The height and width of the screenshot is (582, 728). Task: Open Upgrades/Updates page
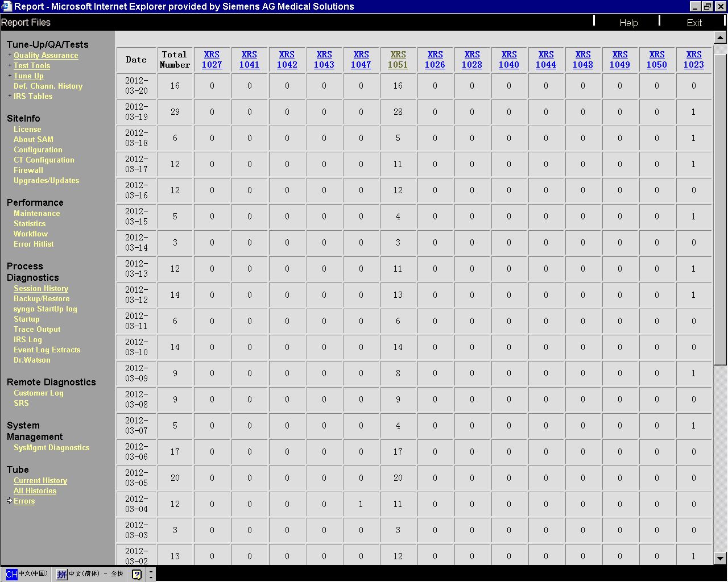47,181
